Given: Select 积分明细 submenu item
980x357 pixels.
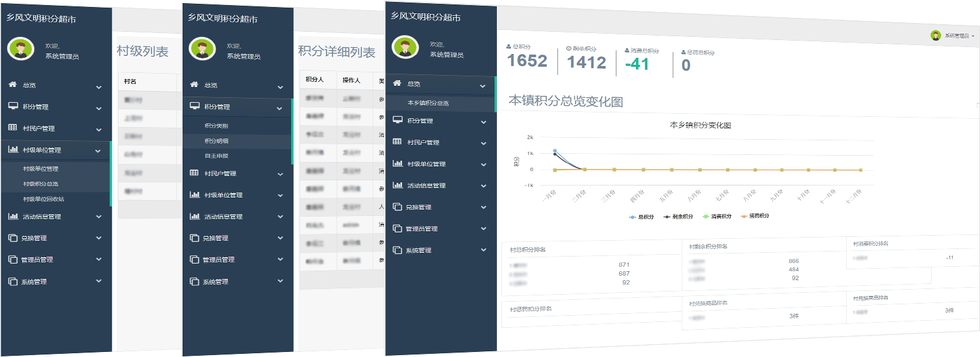Looking at the screenshot, I should [216, 140].
